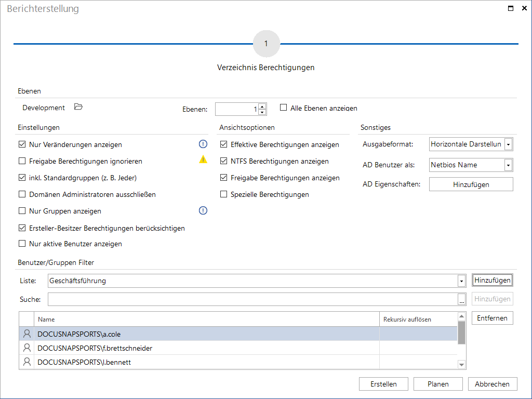Enable Nur Gruppen anzeigen
The image size is (532, 399).
point(22,211)
